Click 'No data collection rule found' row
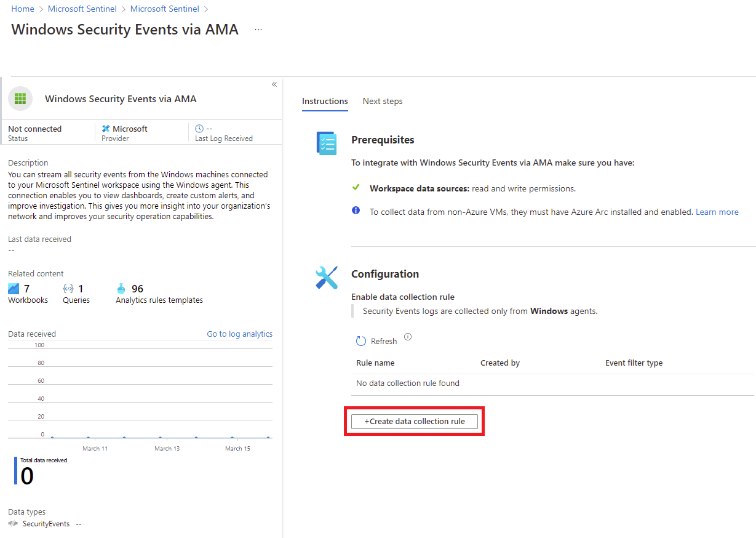Viewport: 756px width, 538px height. click(x=552, y=383)
